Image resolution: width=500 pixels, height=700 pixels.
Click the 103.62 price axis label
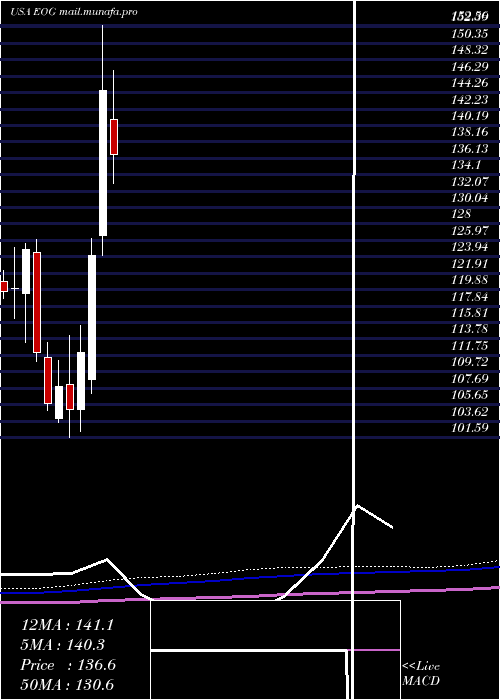[x=469, y=411]
